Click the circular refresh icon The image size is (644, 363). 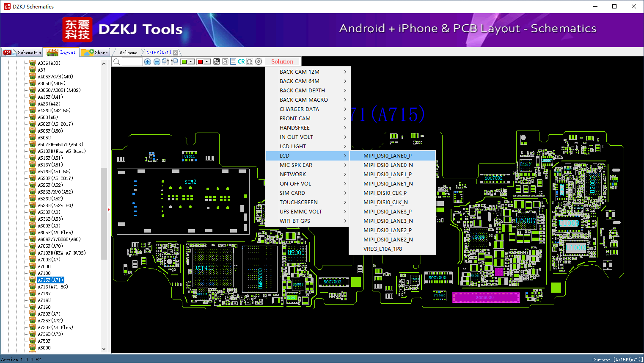click(x=259, y=62)
